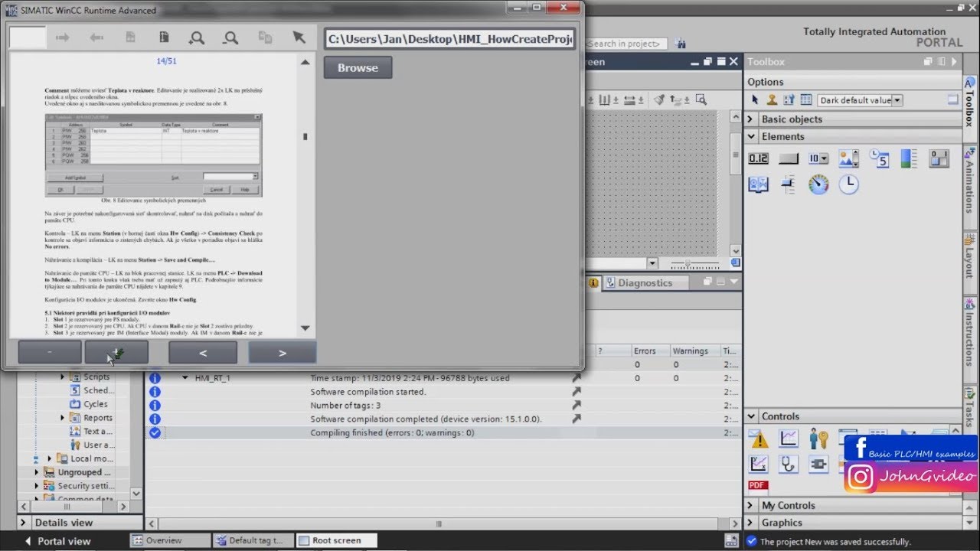
Task: Click the page number field in PDF toolbar
Action: [x=27, y=37]
